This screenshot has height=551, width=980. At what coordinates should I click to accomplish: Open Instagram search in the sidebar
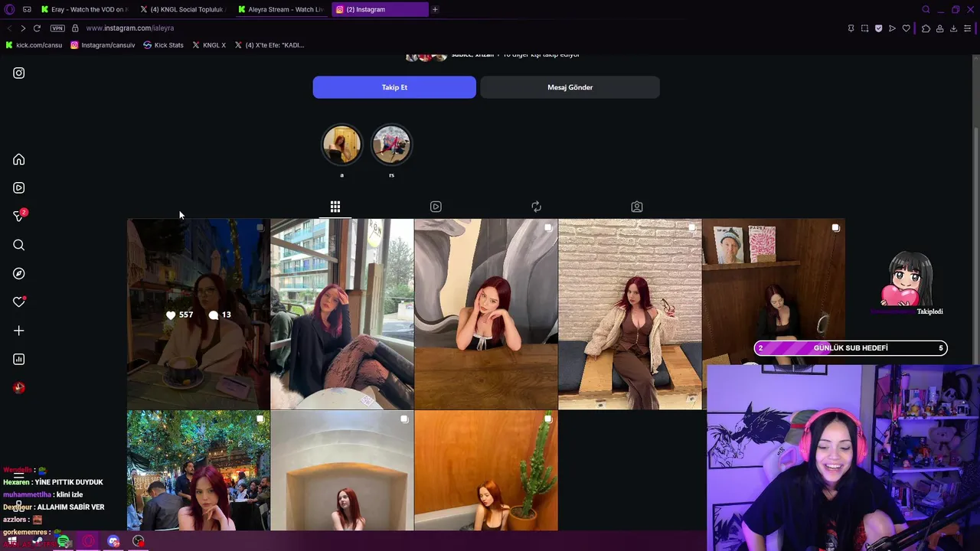coord(19,245)
